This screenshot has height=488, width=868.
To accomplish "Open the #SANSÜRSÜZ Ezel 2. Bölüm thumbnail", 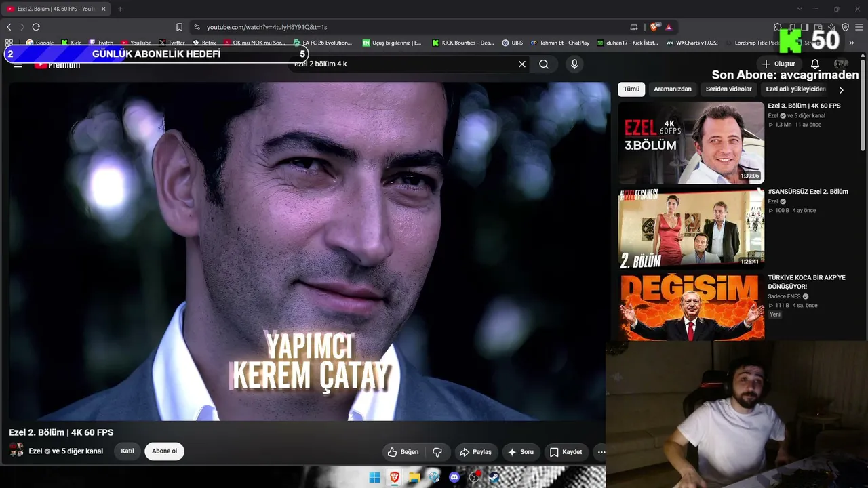I will [691, 228].
